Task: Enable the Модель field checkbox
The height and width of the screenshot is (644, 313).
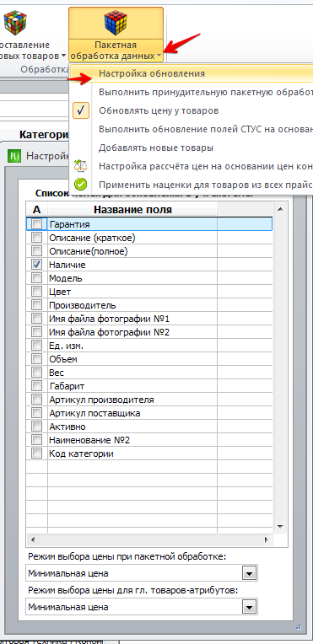Action: pos(37,278)
